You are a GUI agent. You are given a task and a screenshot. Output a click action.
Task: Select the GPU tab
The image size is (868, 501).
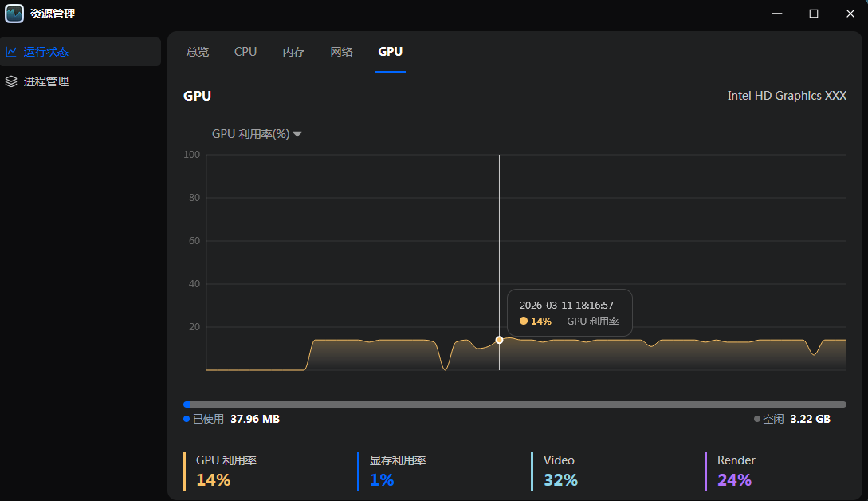tap(391, 52)
